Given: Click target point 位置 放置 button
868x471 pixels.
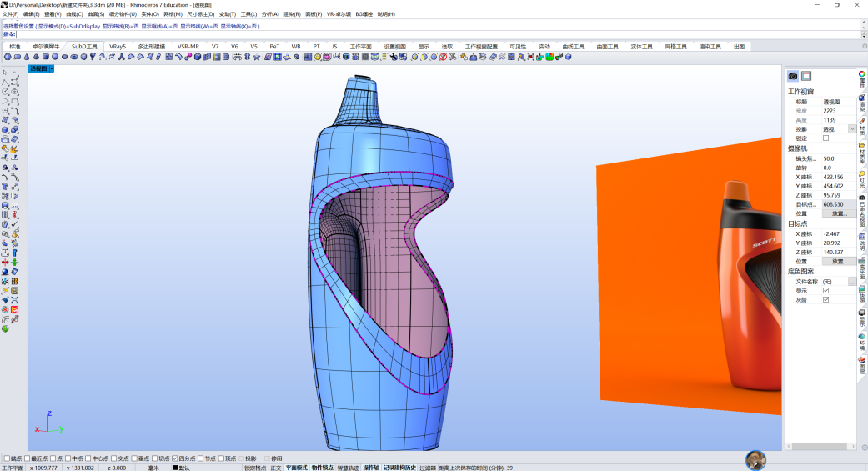Looking at the screenshot, I should [837, 261].
